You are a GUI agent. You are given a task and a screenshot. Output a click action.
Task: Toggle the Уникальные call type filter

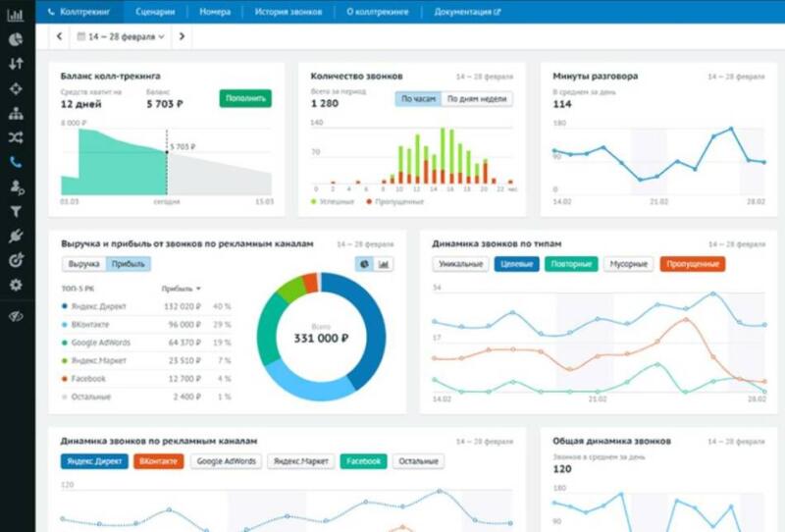(460, 264)
